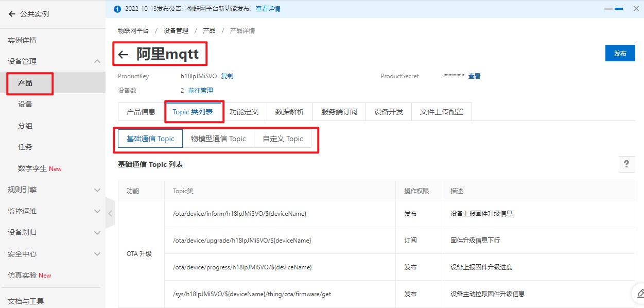Image resolution: width=644 pixels, height=308 pixels.
Task: Switch to the 功能定义 tab
Action: [245, 111]
